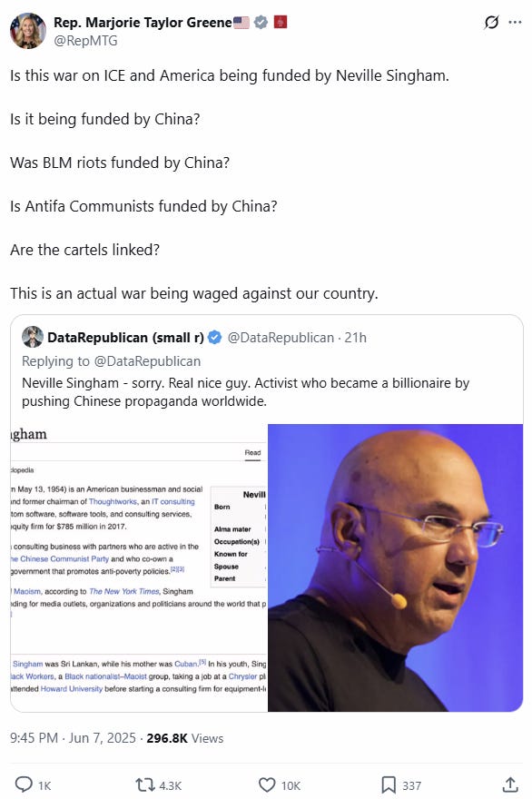This screenshot has height=799, width=532.
Task: Like the post with heart icon
Action: (x=267, y=784)
